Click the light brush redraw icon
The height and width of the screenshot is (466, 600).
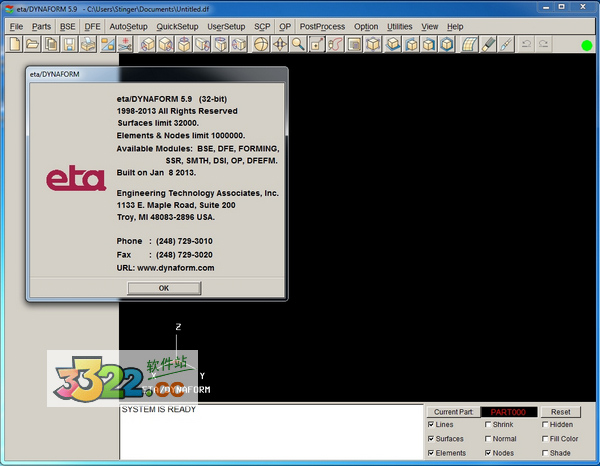(506, 44)
